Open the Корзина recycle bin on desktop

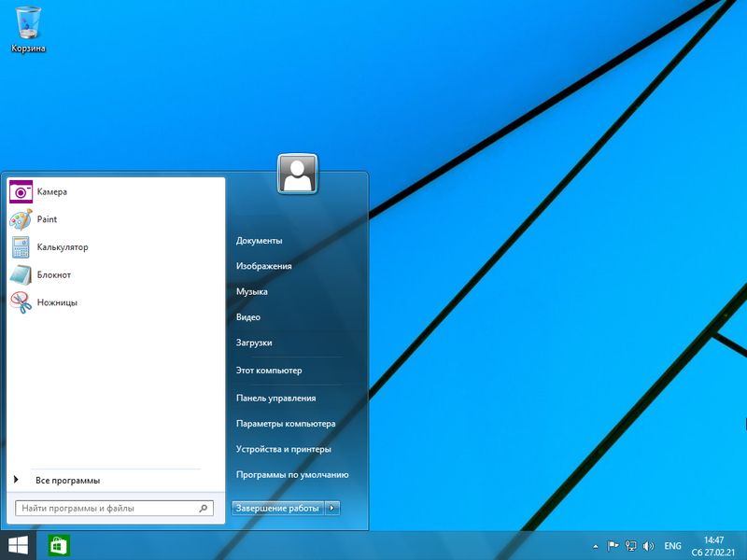pos(28,22)
